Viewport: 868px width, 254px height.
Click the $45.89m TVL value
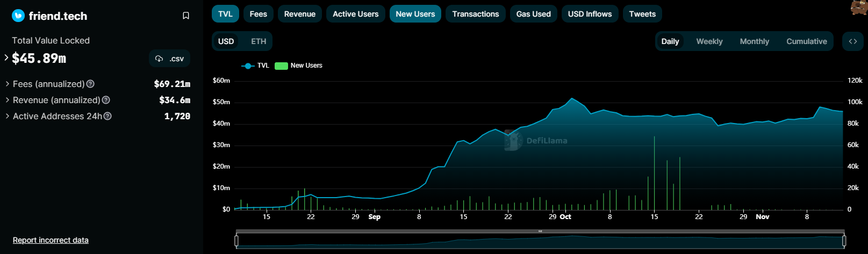click(x=39, y=58)
